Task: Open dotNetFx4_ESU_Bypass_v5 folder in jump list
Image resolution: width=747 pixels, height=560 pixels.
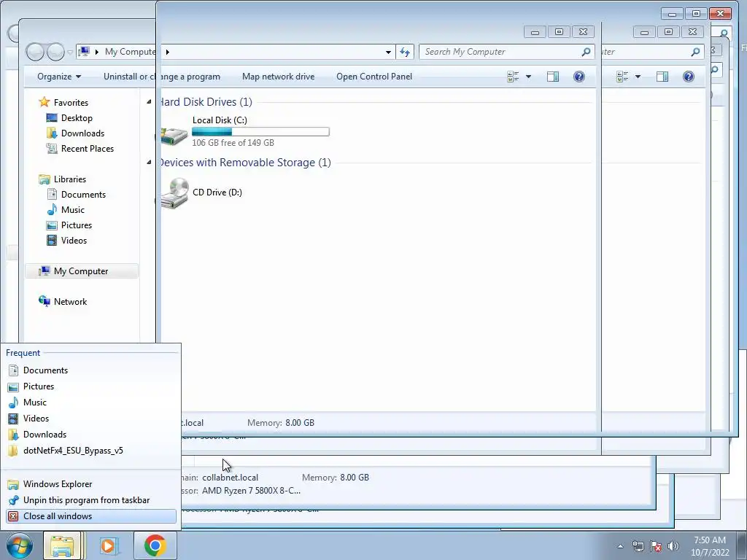Action: click(x=73, y=451)
